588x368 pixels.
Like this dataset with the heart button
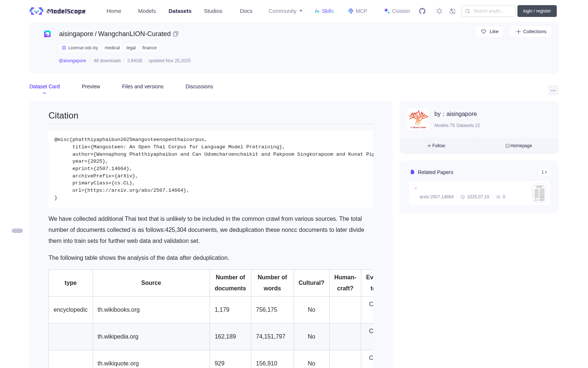point(490,32)
